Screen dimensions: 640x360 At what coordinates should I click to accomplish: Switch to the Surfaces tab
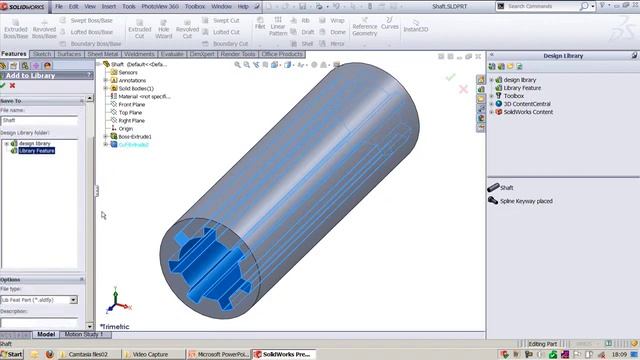click(69, 54)
